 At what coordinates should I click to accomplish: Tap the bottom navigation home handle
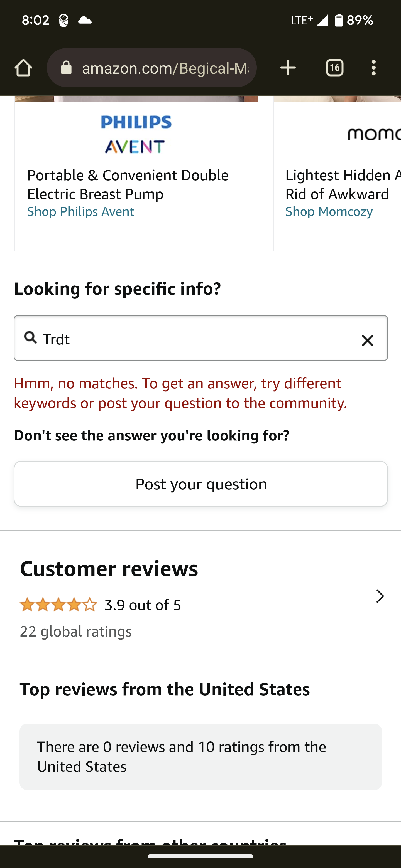pos(200,856)
